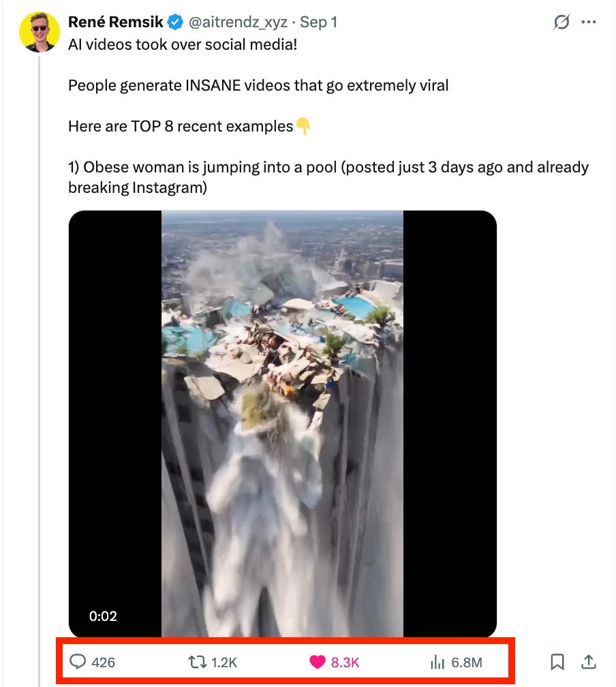Open sharing menu with upload arrow
The width and height of the screenshot is (616, 687).
point(589,662)
